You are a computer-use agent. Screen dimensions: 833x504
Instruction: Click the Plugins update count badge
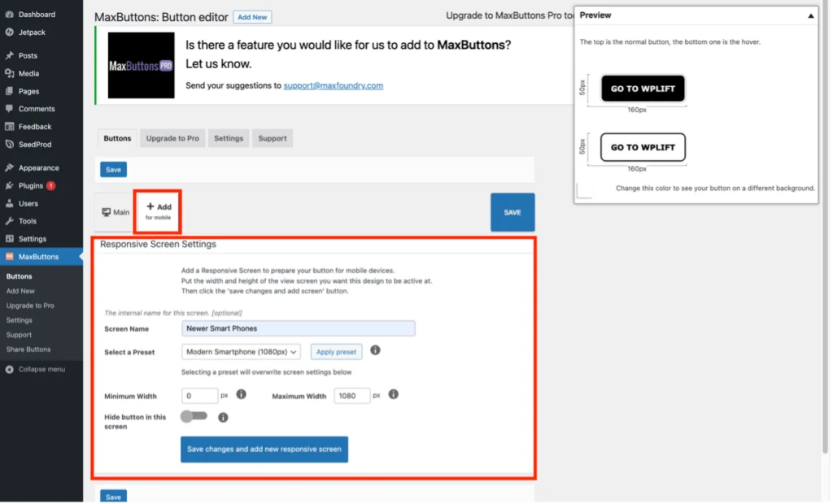pyautogui.click(x=51, y=186)
